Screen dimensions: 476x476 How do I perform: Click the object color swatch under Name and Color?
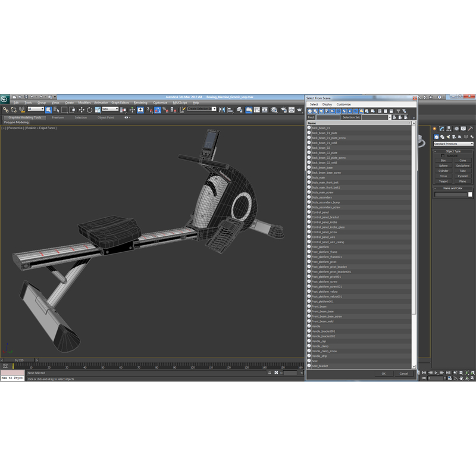(x=470, y=195)
